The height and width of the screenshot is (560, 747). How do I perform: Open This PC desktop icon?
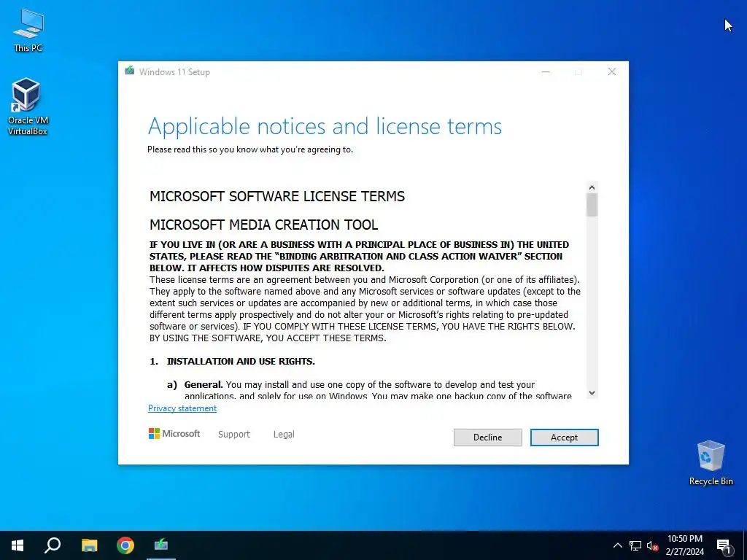coord(28,30)
